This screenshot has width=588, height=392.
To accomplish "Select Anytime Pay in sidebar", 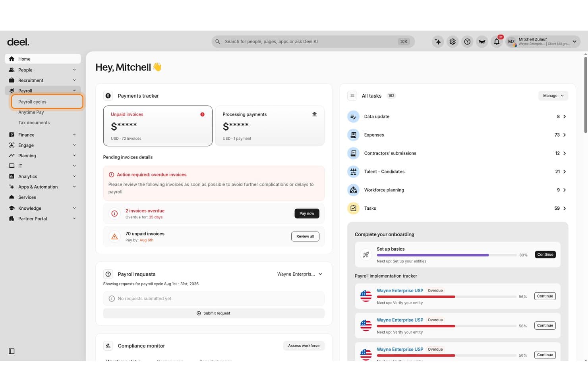I will (x=31, y=112).
